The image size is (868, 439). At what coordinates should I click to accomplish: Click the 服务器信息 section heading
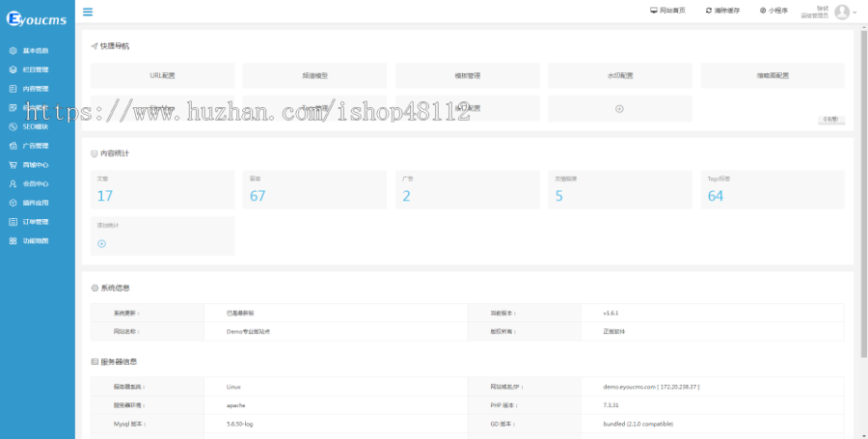click(119, 362)
